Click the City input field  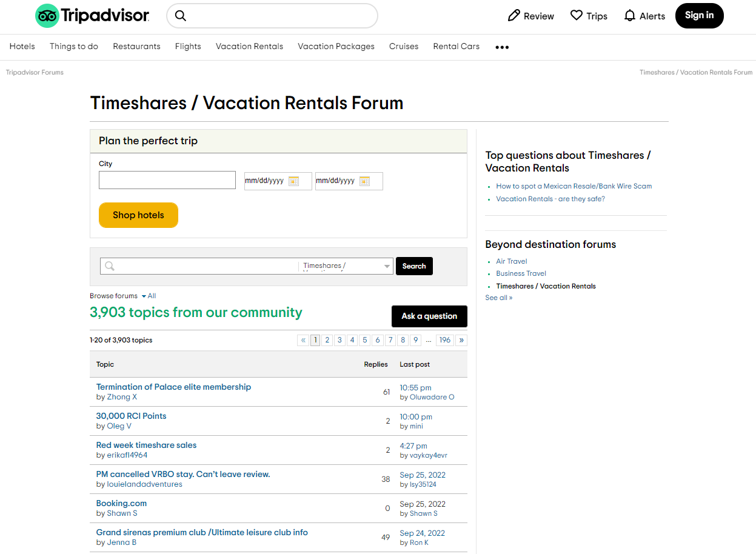pyautogui.click(x=167, y=180)
